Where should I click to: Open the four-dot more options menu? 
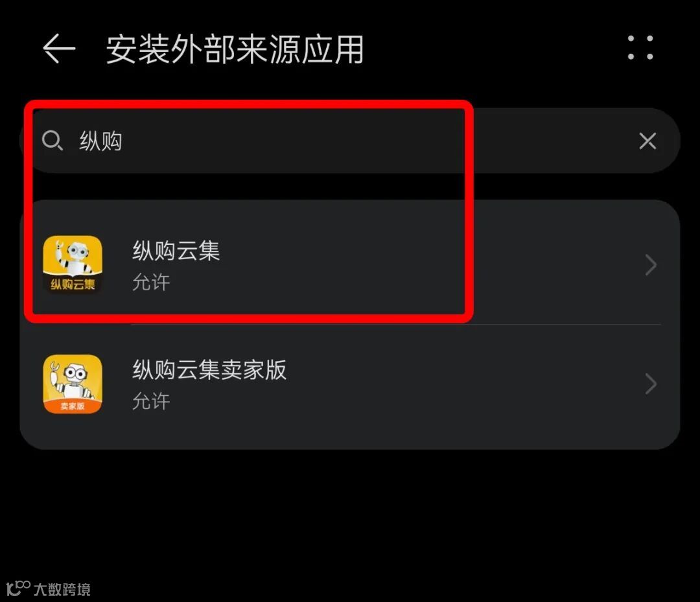(640, 47)
